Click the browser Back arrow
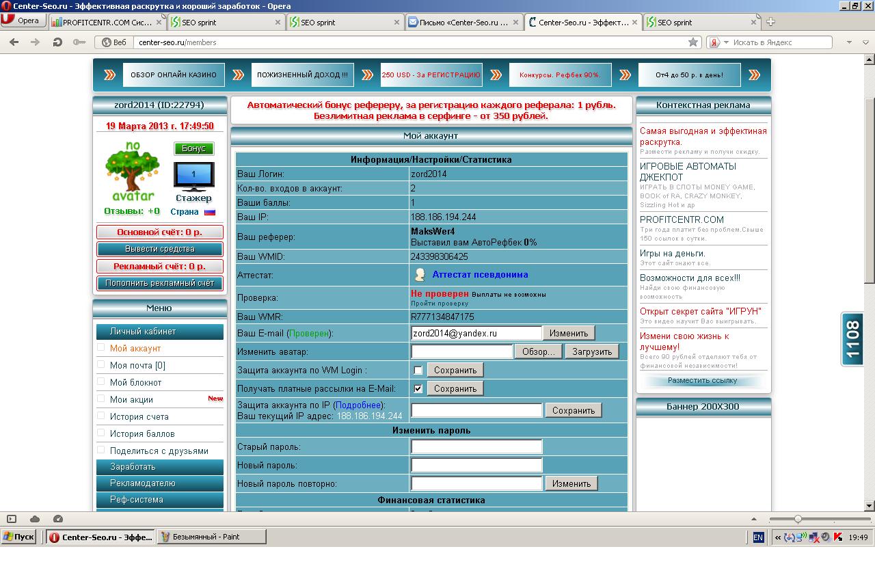Viewport: 875px width, 588px height. click(x=14, y=42)
